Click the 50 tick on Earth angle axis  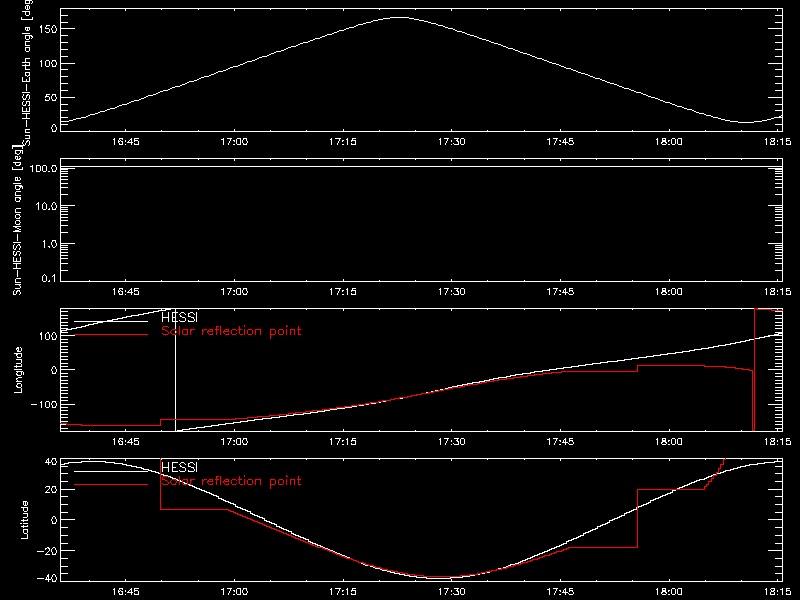tap(51, 97)
